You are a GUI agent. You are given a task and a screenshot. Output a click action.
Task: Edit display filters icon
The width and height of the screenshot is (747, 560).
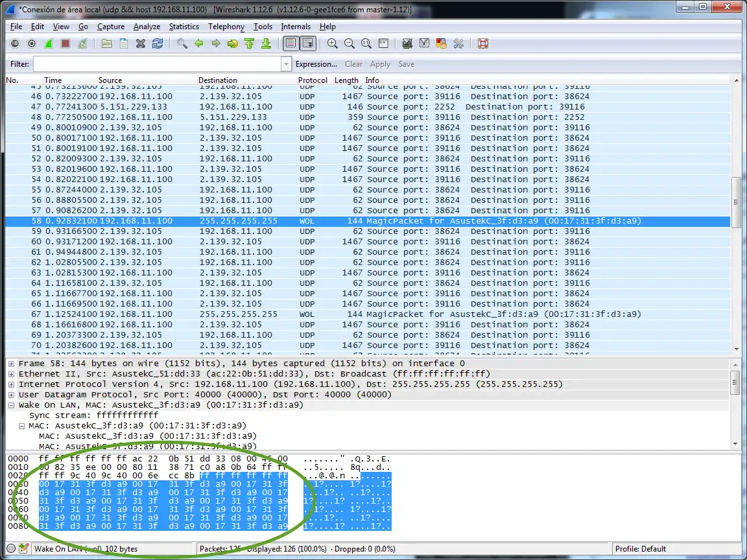(425, 44)
